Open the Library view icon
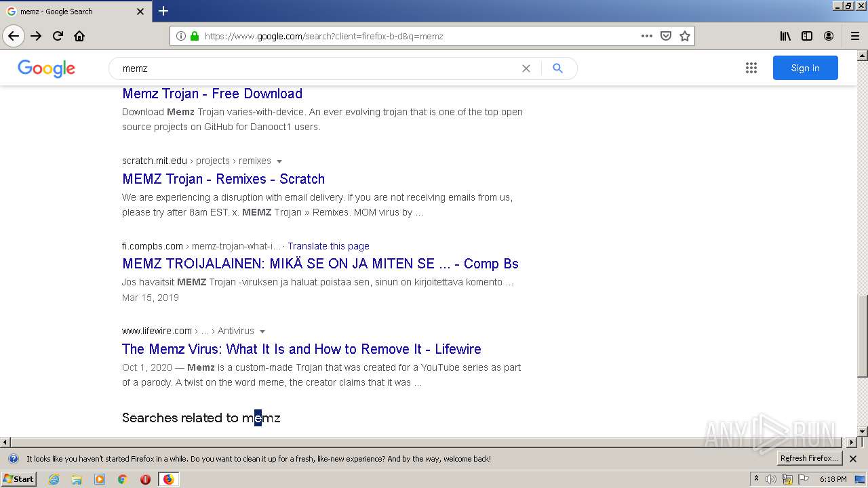Screen dimensions: 868x488 pos(785,36)
